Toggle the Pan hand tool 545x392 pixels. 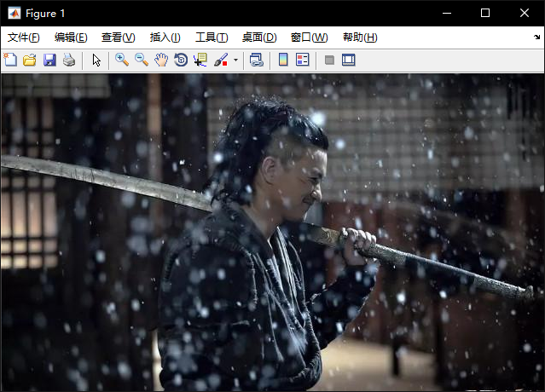[x=161, y=60]
